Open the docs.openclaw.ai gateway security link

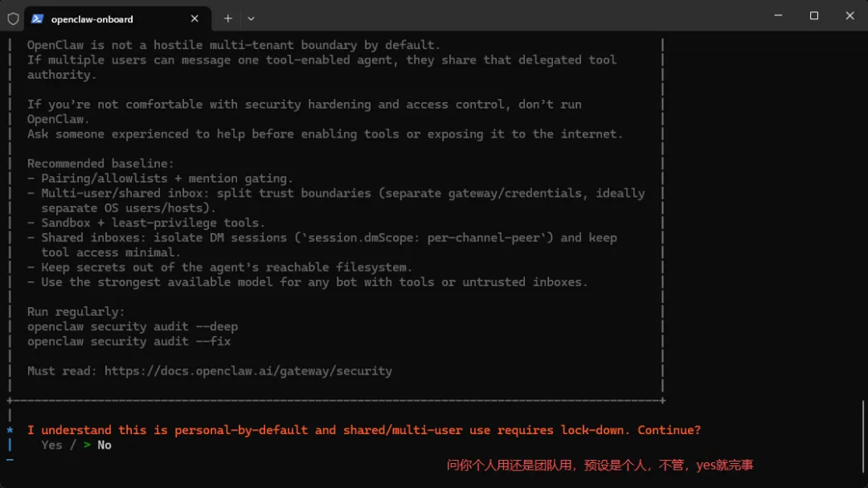(248, 371)
